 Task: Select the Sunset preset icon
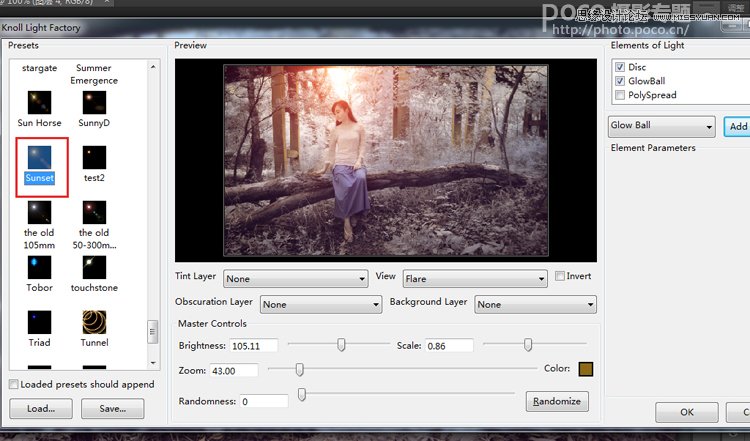point(40,156)
